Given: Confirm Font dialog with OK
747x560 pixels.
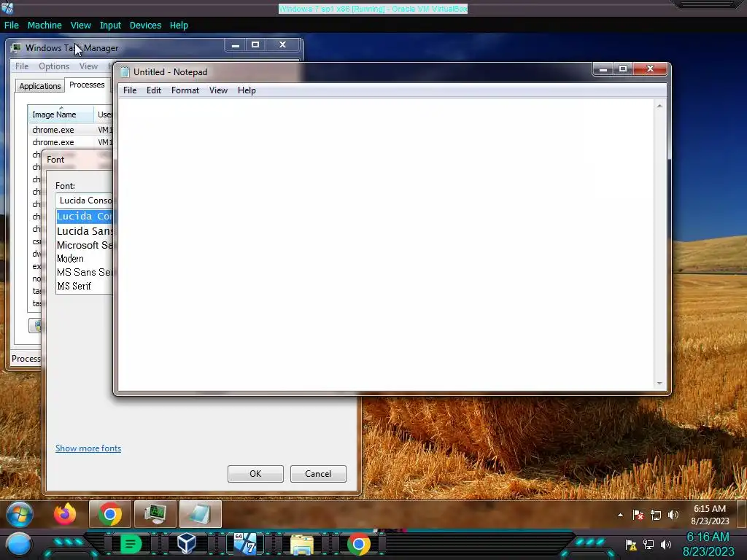Looking at the screenshot, I should tap(255, 474).
